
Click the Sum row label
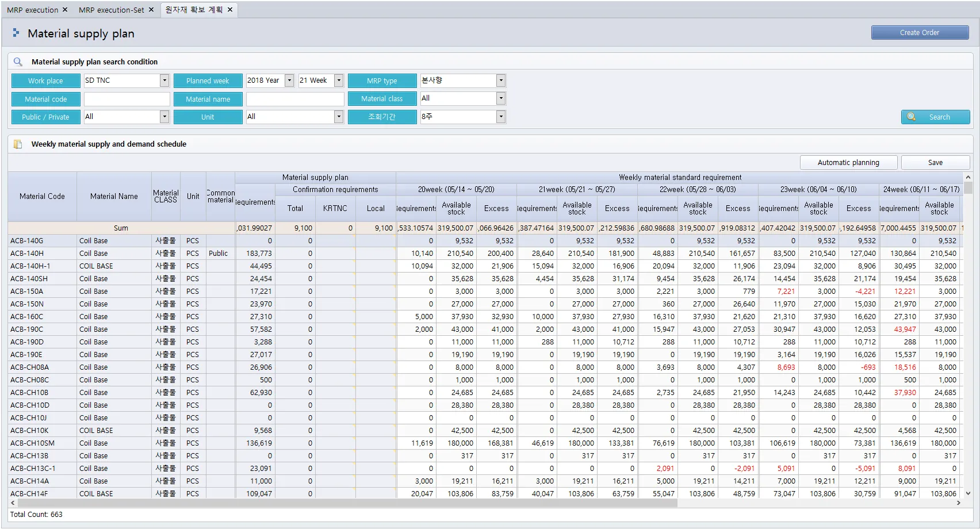121,228
